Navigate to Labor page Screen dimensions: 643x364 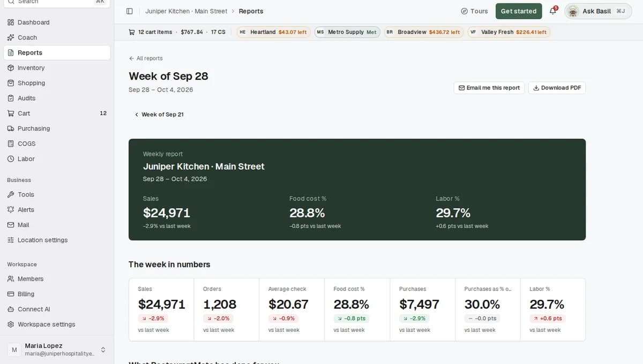[x=57, y=159]
